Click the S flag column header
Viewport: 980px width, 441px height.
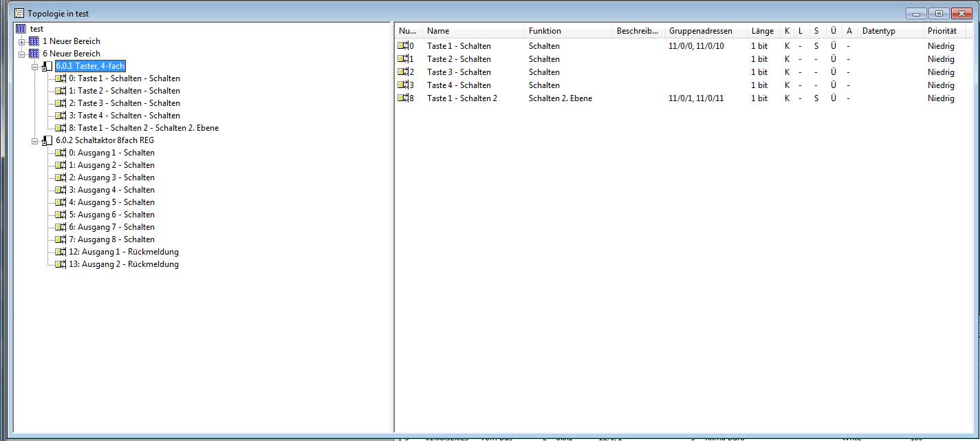click(x=817, y=31)
